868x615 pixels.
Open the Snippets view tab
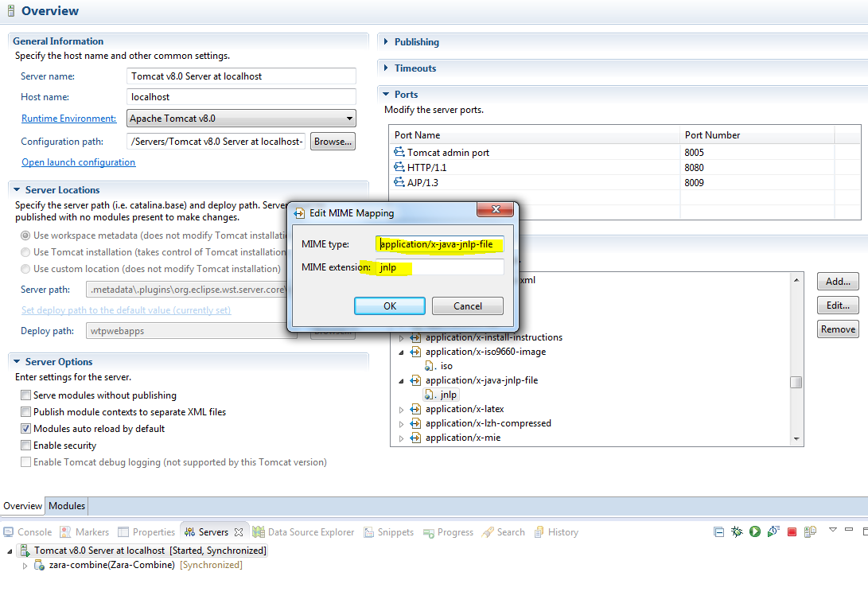(x=388, y=532)
